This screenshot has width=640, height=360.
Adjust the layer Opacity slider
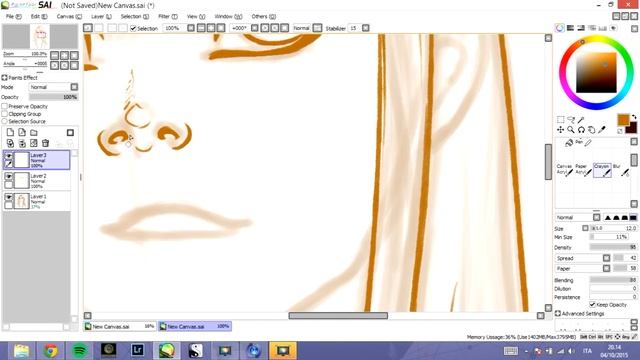click(53, 97)
